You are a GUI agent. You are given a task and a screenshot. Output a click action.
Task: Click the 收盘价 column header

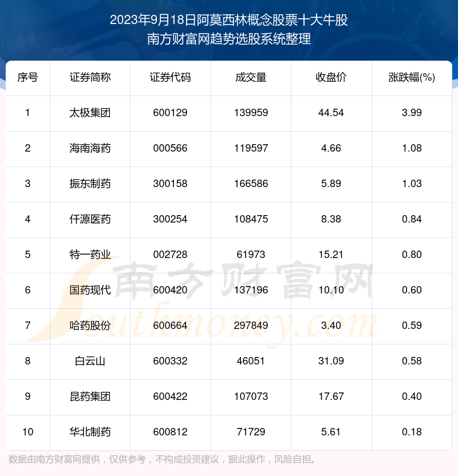[331, 77]
